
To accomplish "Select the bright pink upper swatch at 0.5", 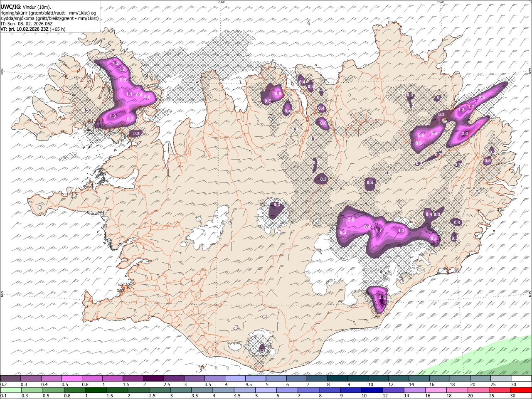I will pyautogui.click(x=72, y=378).
